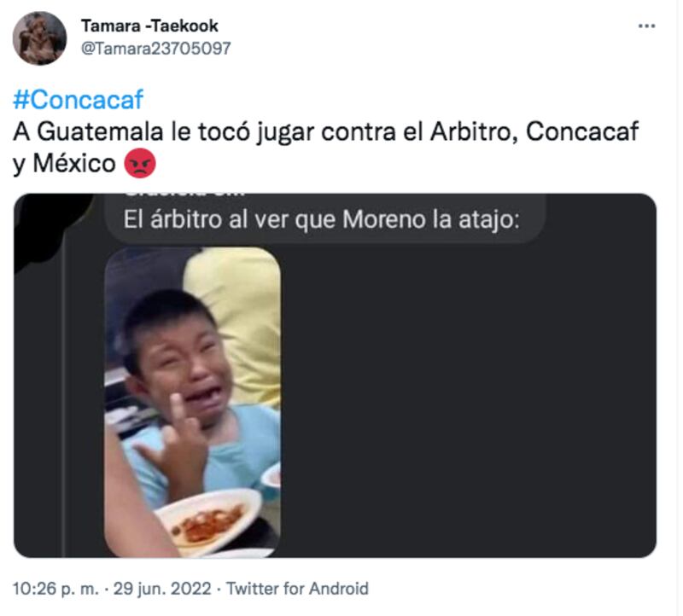Click Tamara -Taekook's round profile avatar
The image size is (683, 616).
point(39,38)
